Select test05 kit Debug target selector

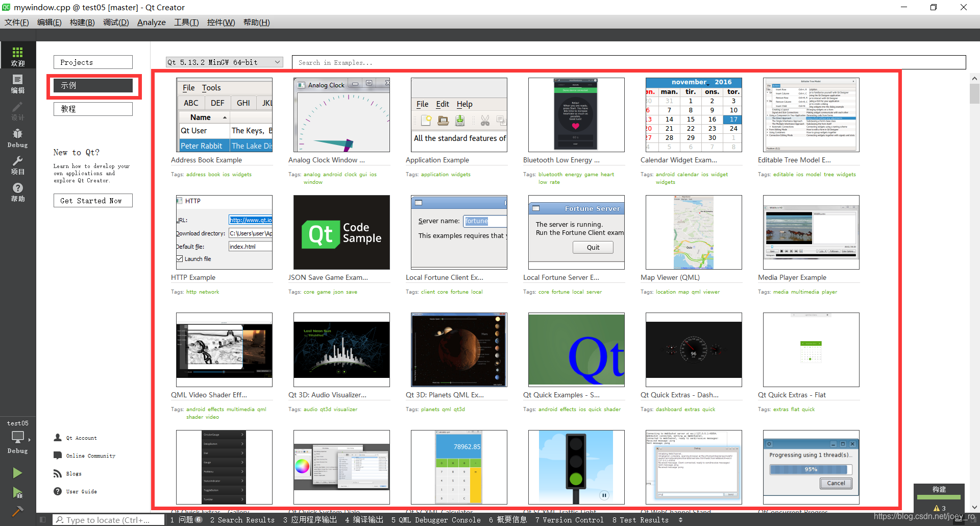(x=18, y=437)
